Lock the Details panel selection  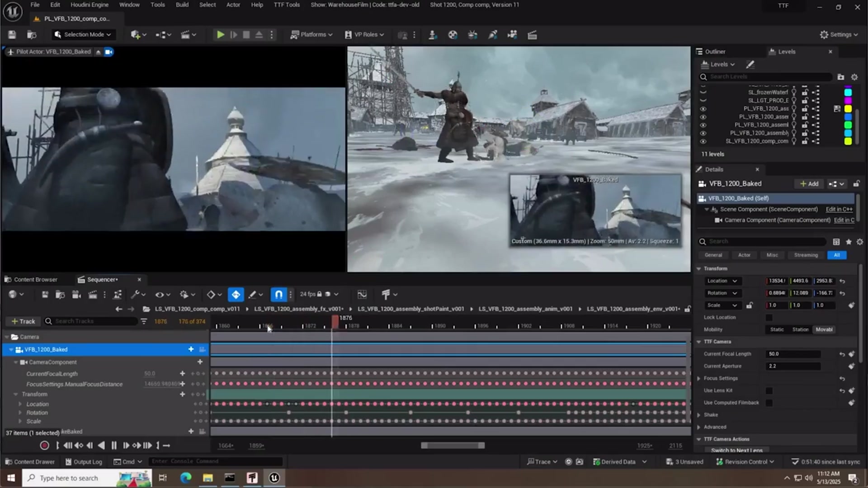point(856,184)
